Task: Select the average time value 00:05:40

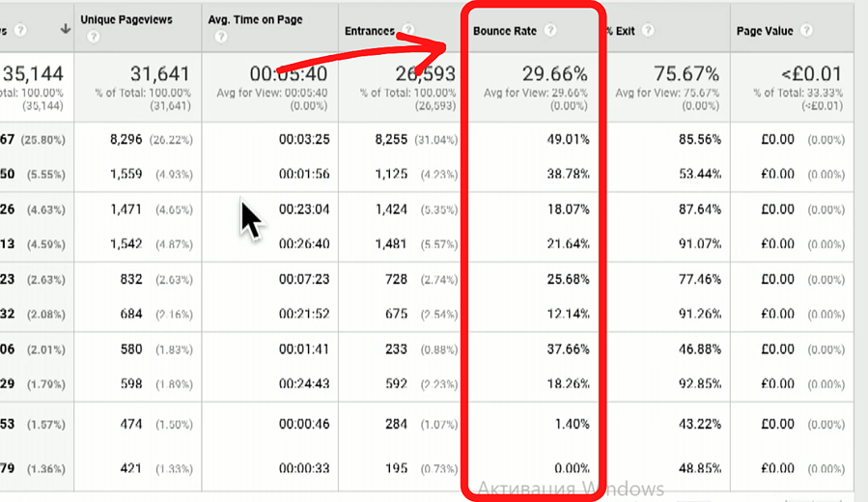Action: 289,73
